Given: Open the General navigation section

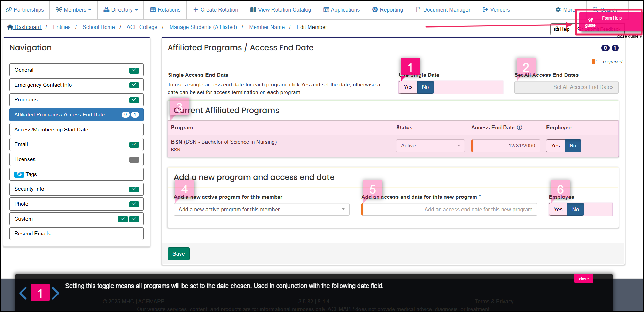Looking at the screenshot, I should (76, 70).
